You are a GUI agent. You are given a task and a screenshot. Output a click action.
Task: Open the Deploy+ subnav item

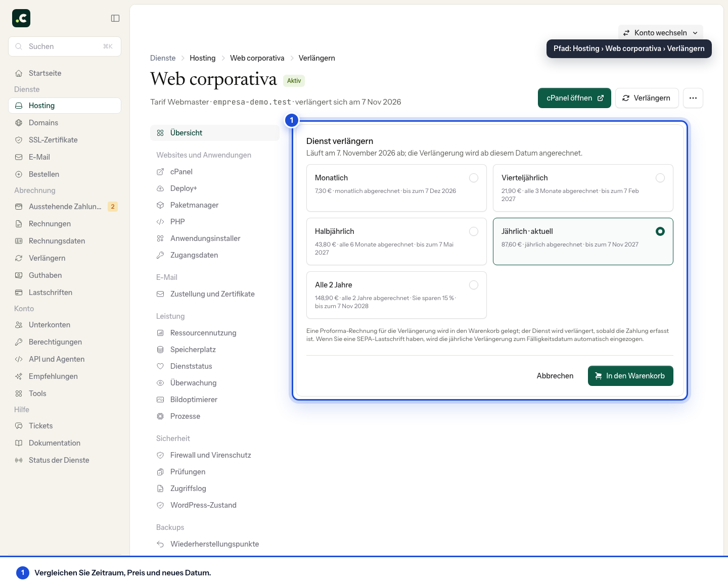click(215, 188)
